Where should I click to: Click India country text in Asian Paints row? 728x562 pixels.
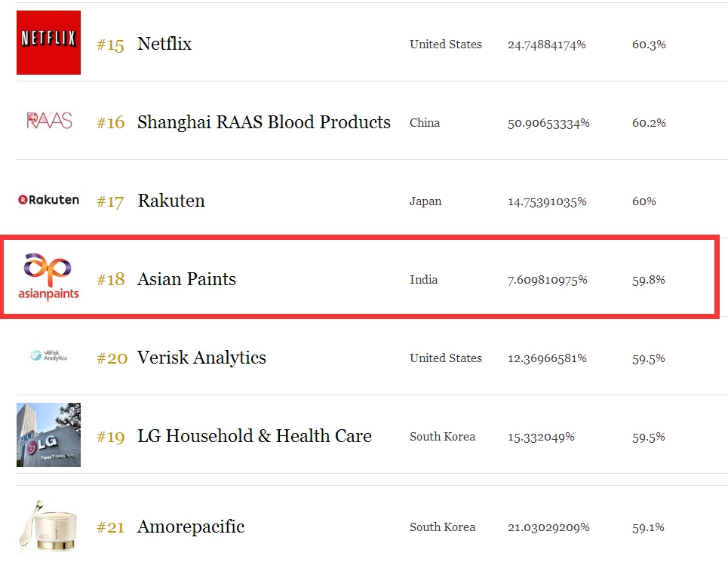(x=423, y=280)
